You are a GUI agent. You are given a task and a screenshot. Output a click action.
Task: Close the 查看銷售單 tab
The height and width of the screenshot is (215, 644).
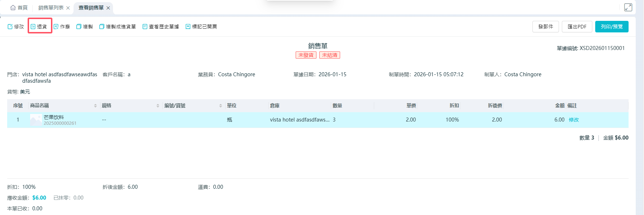coord(108,8)
